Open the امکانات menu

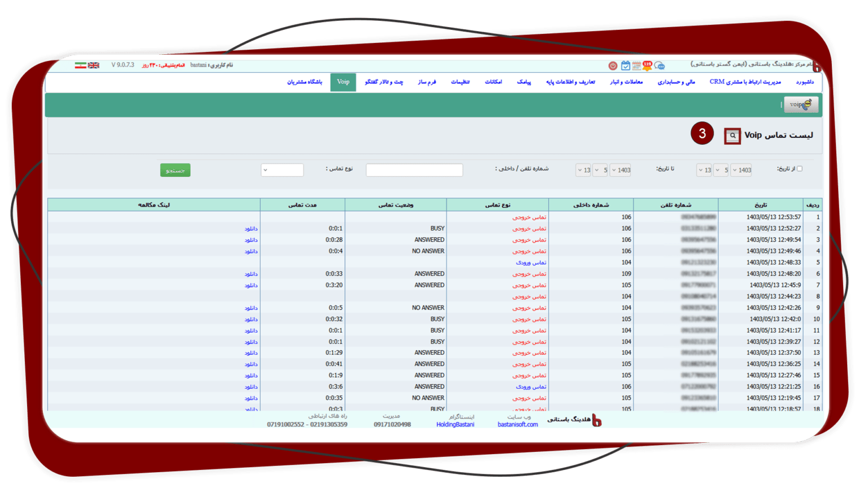click(x=493, y=82)
